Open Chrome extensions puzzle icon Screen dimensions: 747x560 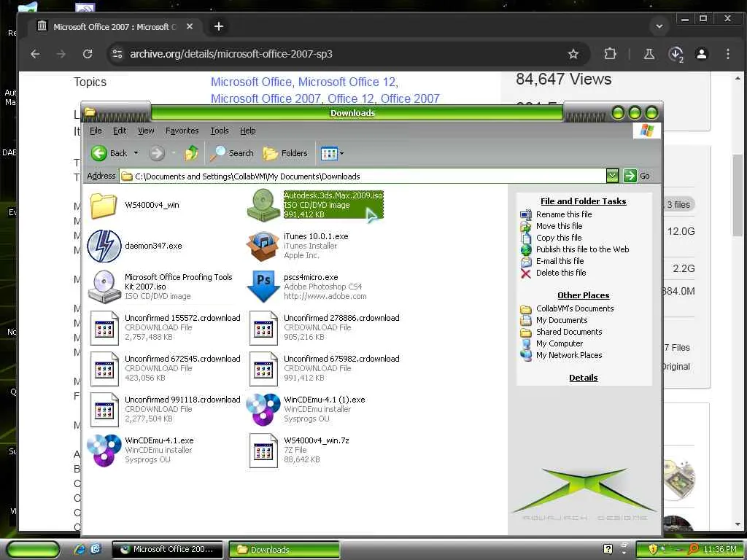(x=610, y=54)
